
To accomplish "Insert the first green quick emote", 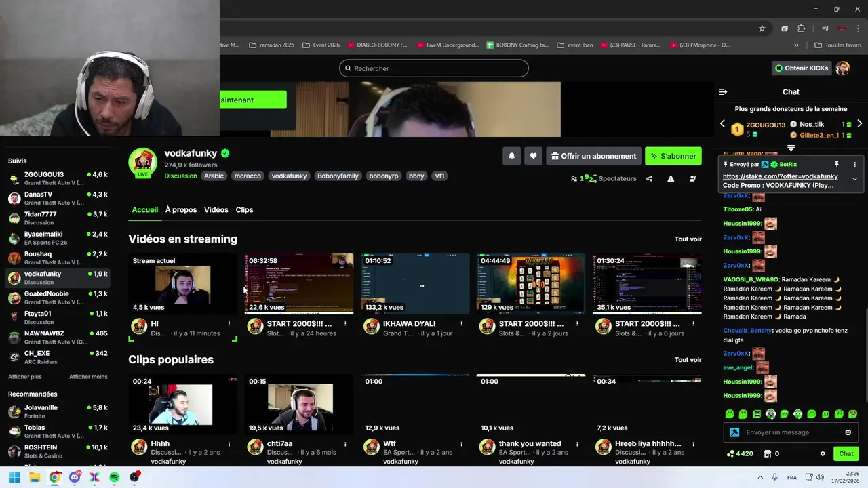I will pos(730,413).
